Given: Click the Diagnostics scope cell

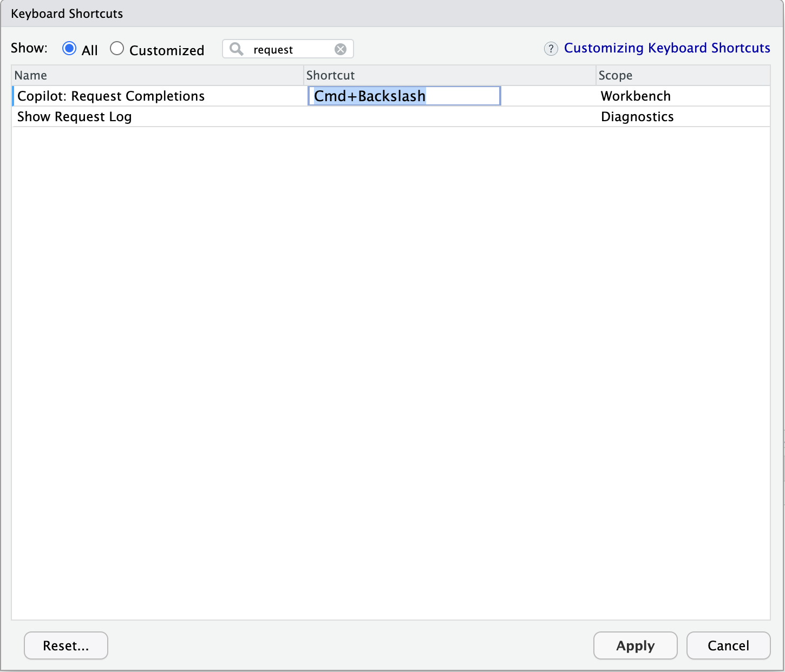Looking at the screenshot, I should click(x=637, y=117).
